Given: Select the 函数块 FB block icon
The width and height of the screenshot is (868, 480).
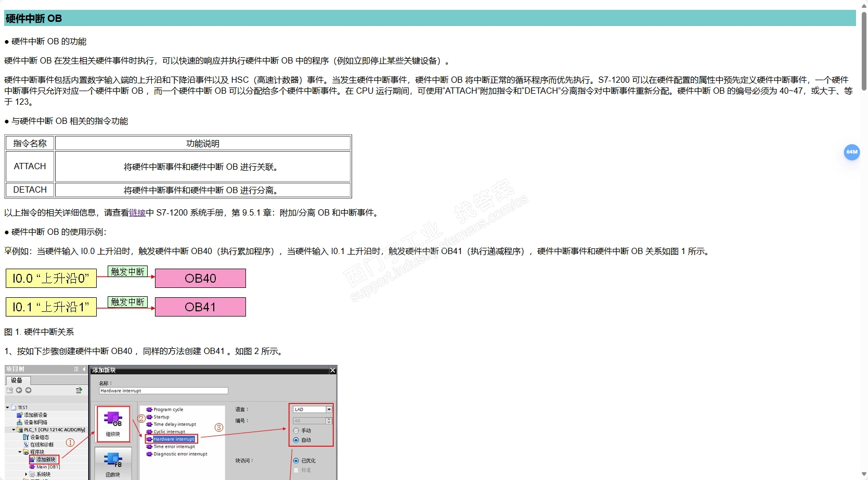Looking at the screenshot, I should (113, 464).
